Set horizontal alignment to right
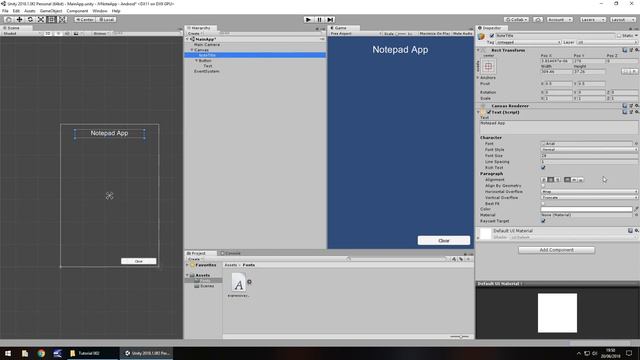Screen dimensions: 640x360 (x=558, y=180)
